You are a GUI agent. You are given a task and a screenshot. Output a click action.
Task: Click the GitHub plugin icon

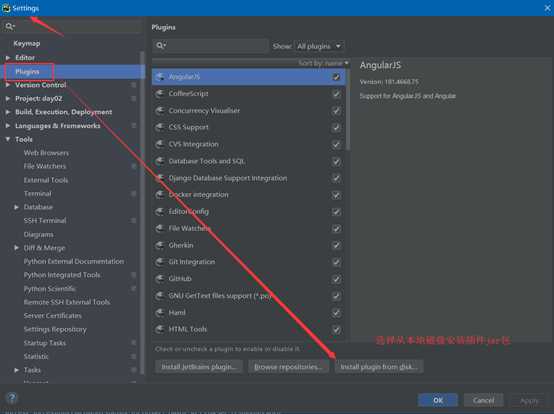click(160, 279)
